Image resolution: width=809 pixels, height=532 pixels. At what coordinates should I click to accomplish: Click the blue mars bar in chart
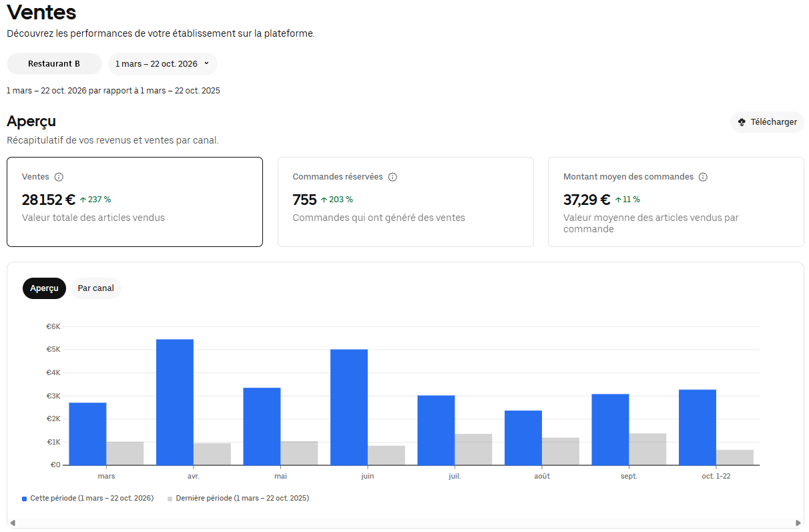click(x=87, y=434)
